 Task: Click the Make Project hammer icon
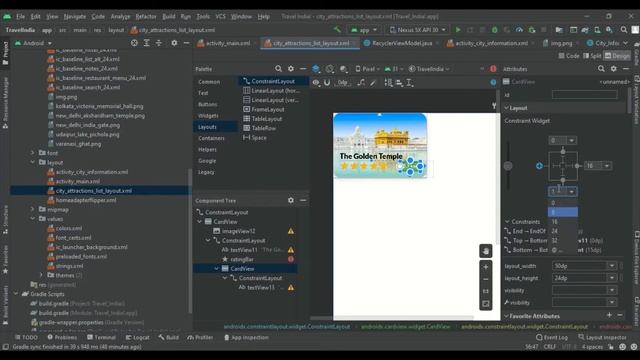[337, 30]
